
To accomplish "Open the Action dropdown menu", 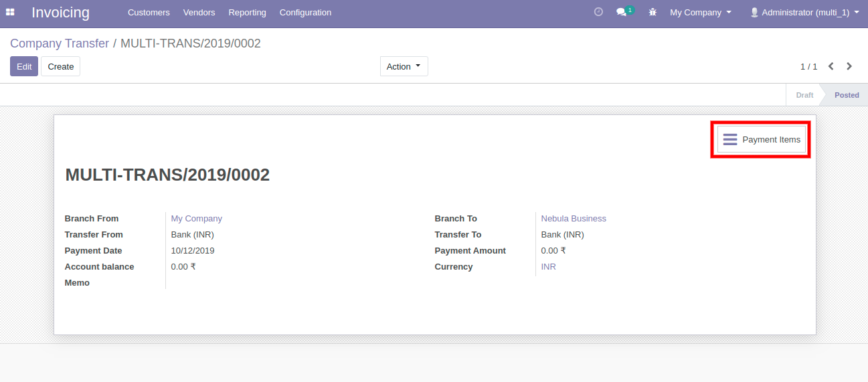I will [x=404, y=66].
